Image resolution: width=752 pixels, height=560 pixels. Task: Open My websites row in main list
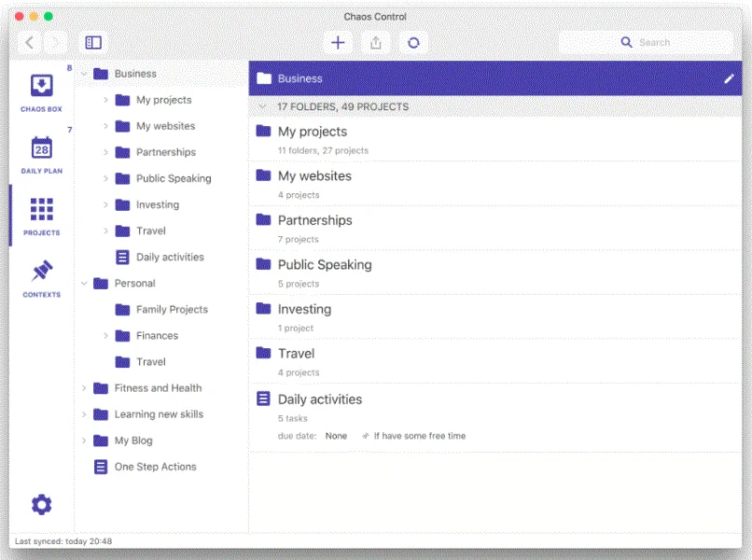[x=494, y=184]
